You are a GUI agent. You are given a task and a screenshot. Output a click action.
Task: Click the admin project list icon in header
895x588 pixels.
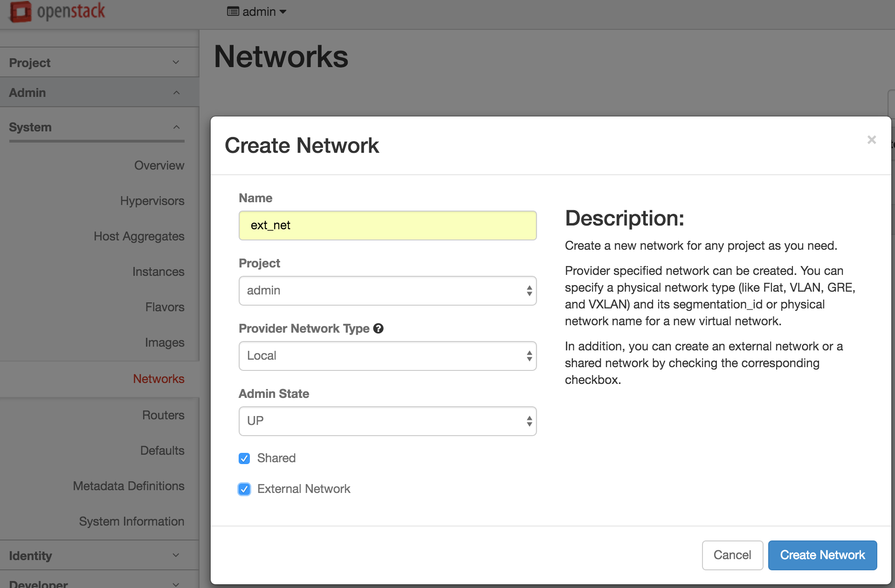pos(233,12)
